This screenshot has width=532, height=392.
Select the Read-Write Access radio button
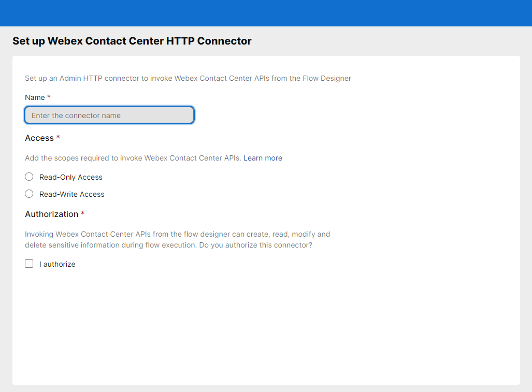pos(29,194)
